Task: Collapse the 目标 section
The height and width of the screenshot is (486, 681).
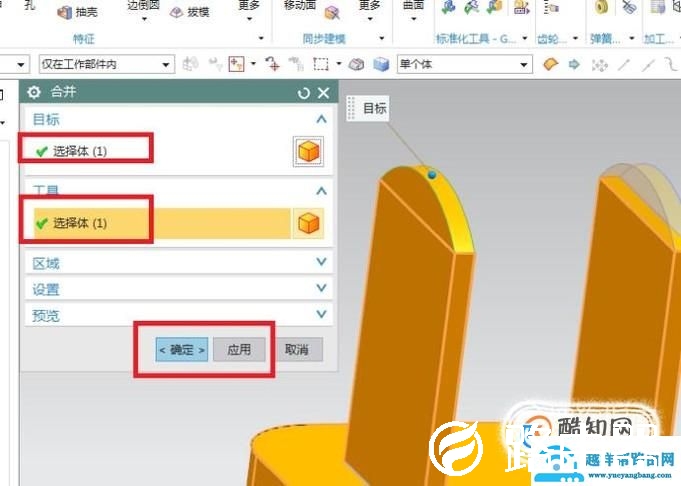Action: 321,119
